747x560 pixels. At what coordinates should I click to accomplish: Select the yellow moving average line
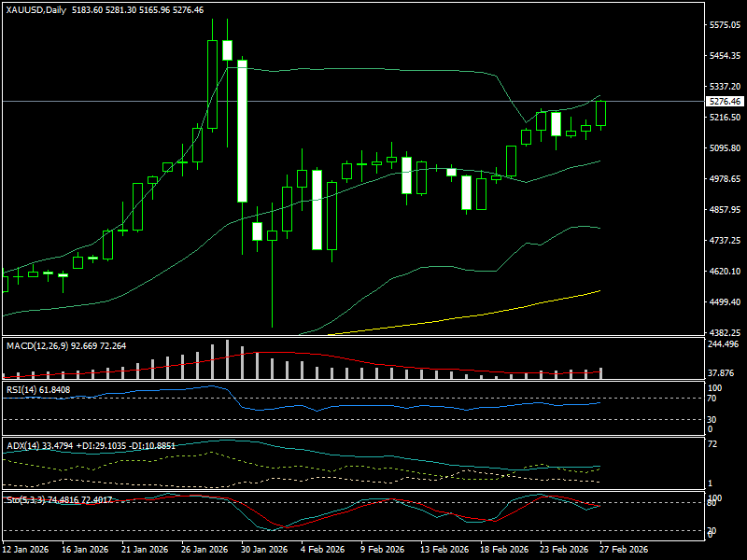tap(467, 315)
